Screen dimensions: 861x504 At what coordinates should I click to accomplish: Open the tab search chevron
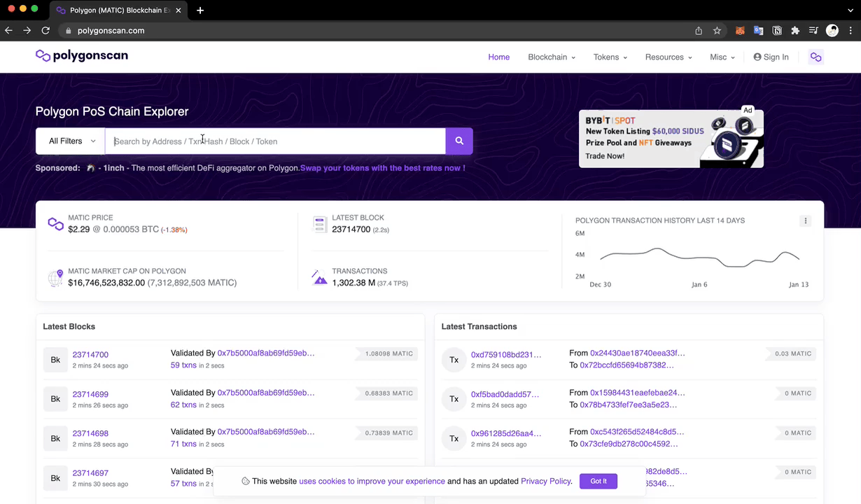click(850, 10)
